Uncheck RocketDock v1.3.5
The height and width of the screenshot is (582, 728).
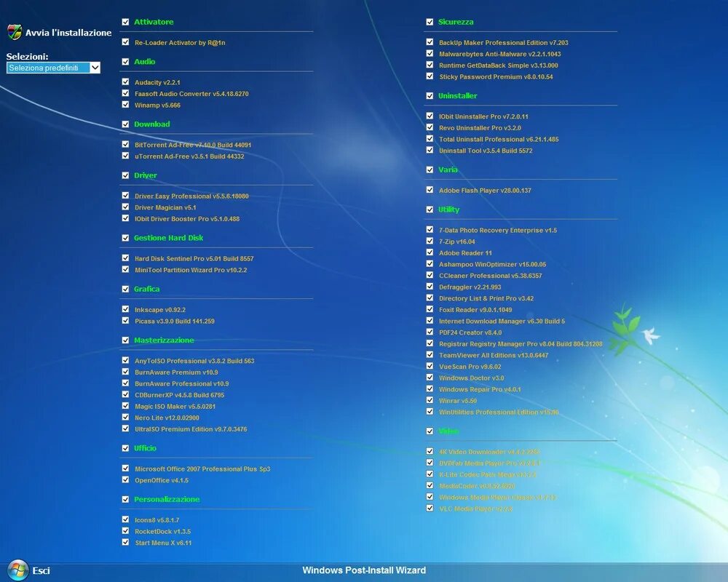click(x=125, y=531)
